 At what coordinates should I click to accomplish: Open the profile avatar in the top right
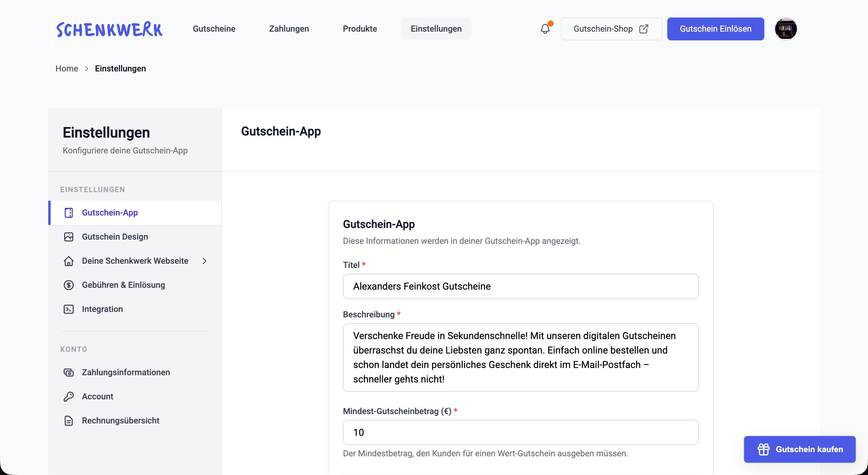coord(786,29)
